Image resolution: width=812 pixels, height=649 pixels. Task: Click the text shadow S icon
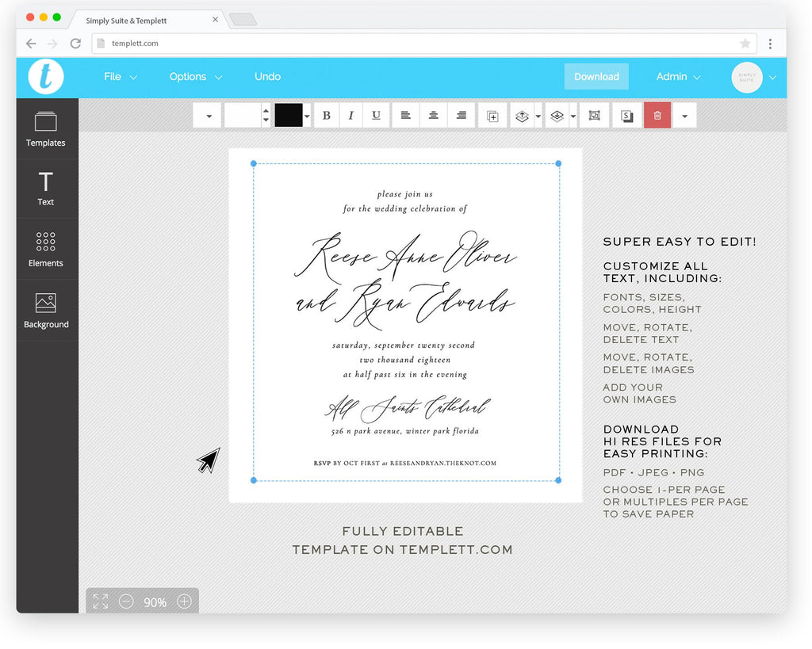coord(626,116)
